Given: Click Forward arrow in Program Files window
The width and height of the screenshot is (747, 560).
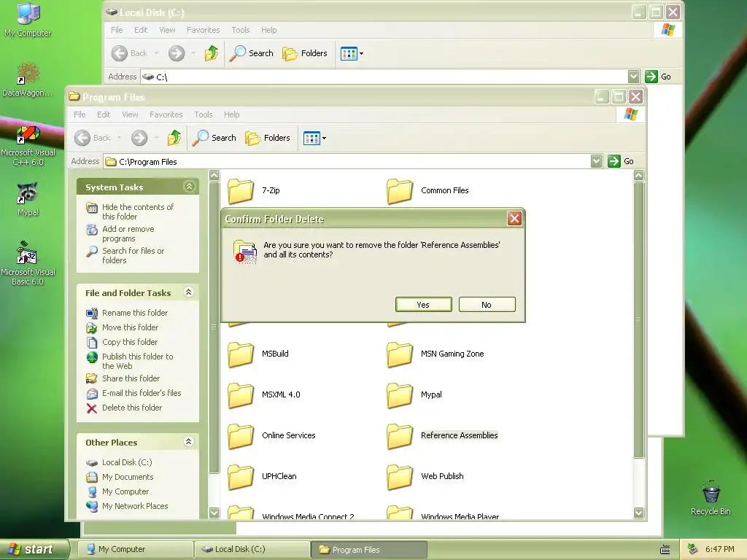Looking at the screenshot, I should tap(139, 138).
